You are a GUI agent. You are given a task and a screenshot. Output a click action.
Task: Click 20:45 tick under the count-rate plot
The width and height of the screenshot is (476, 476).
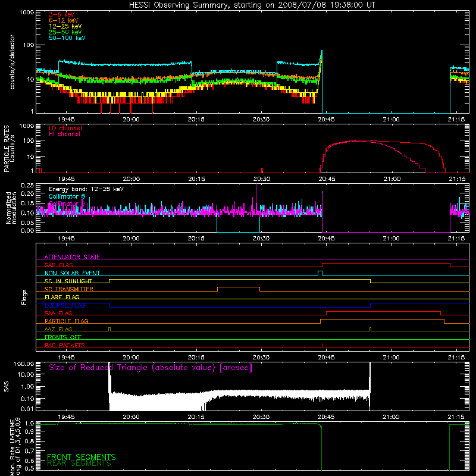(x=326, y=120)
